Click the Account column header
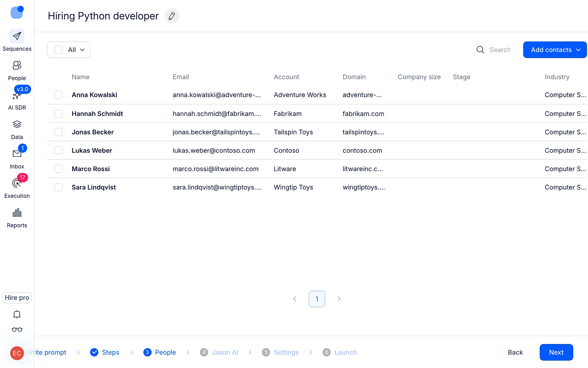This screenshot has width=588, height=368. [x=286, y=77]
